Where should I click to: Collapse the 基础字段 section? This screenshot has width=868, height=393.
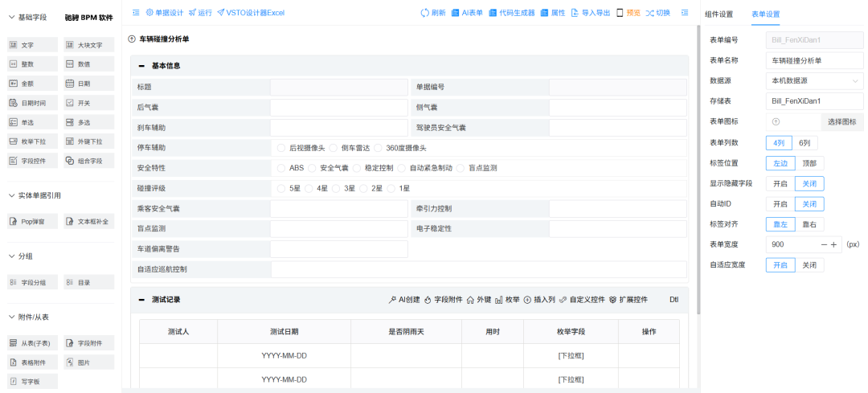[11, 18]
